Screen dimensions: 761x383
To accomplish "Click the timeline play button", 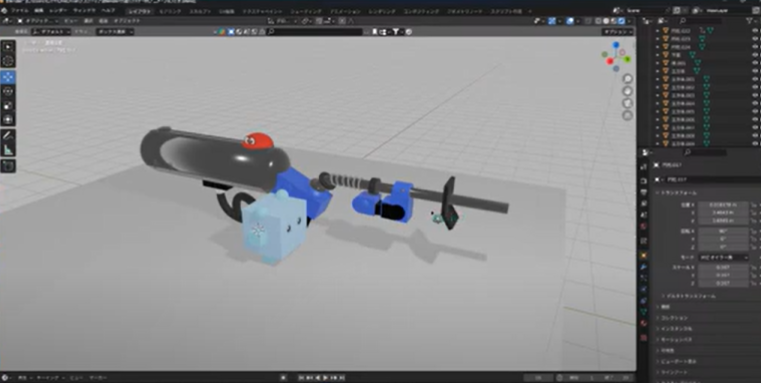I will 326,378.
